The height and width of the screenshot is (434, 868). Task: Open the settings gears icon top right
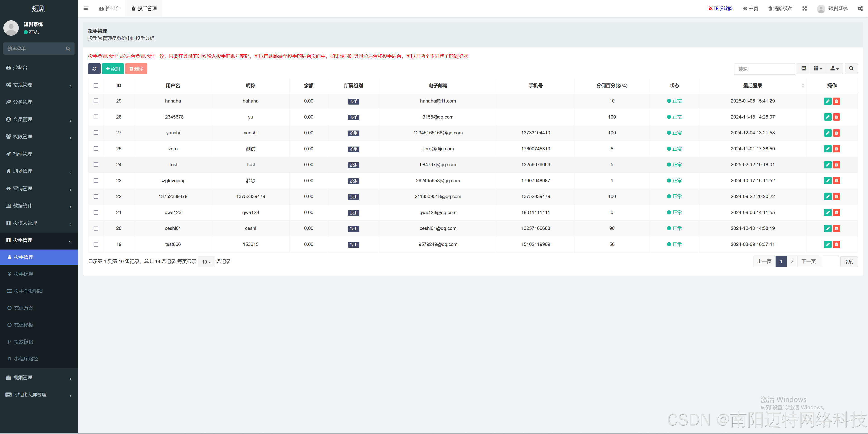860,8
